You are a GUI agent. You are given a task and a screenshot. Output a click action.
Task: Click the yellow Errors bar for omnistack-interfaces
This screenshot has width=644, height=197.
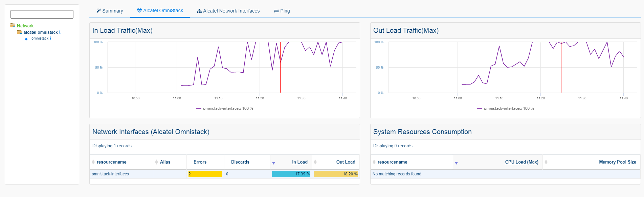205,174
